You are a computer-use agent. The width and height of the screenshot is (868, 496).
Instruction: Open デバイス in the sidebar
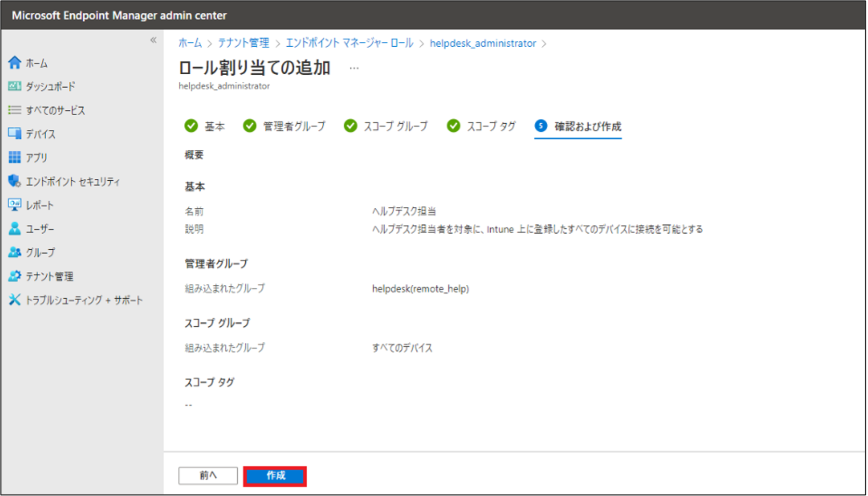click(40, 134)
